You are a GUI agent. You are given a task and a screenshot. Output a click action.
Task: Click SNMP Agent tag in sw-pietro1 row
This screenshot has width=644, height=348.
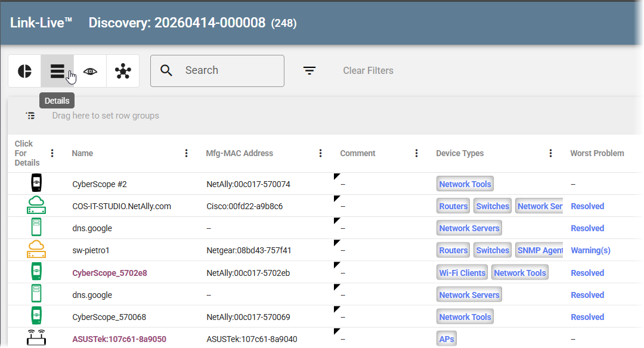coord(539,250)
